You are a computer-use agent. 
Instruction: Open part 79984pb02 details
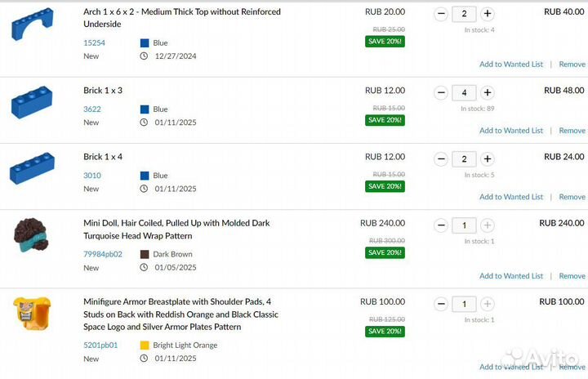[103, 254]
